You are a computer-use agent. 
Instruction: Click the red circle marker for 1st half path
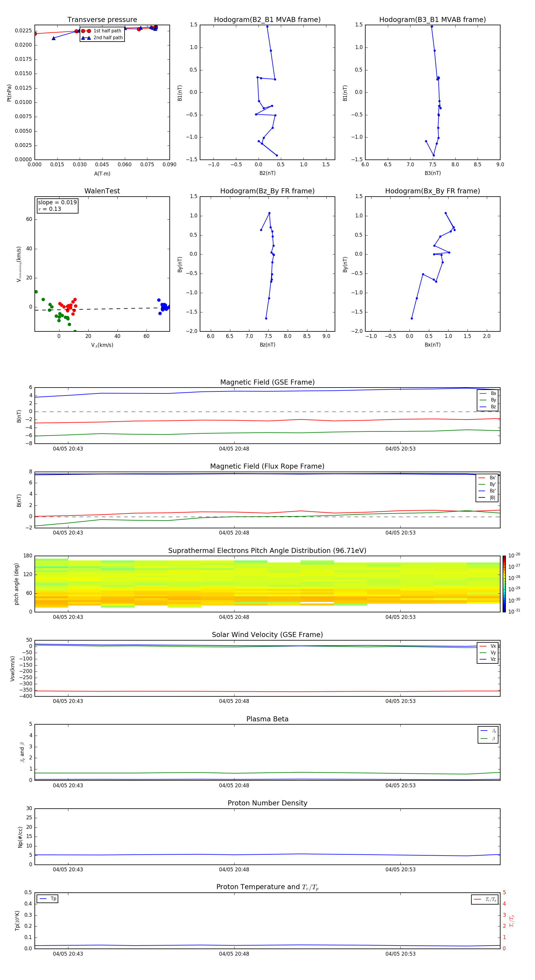[86, 31]
